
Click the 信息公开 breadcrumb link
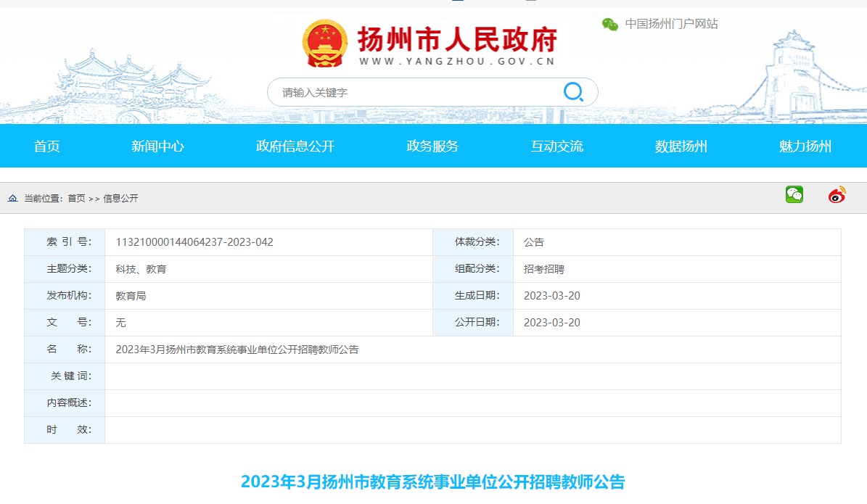120,199
